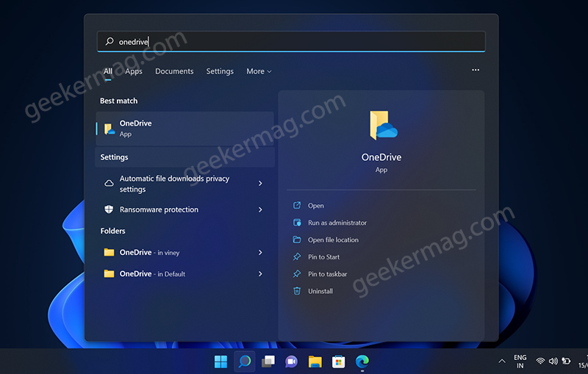Image resolution: width=588 pixels, height=374 pixels.
Task: Click the pin icon beside Pin to Start
Action: coord(297,256)
